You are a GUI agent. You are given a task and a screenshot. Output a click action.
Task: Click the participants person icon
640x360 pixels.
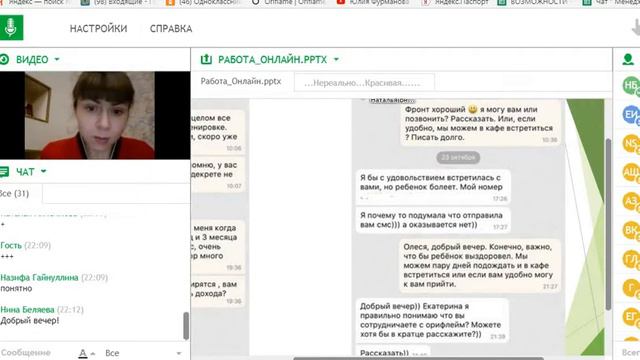(628, 60)
